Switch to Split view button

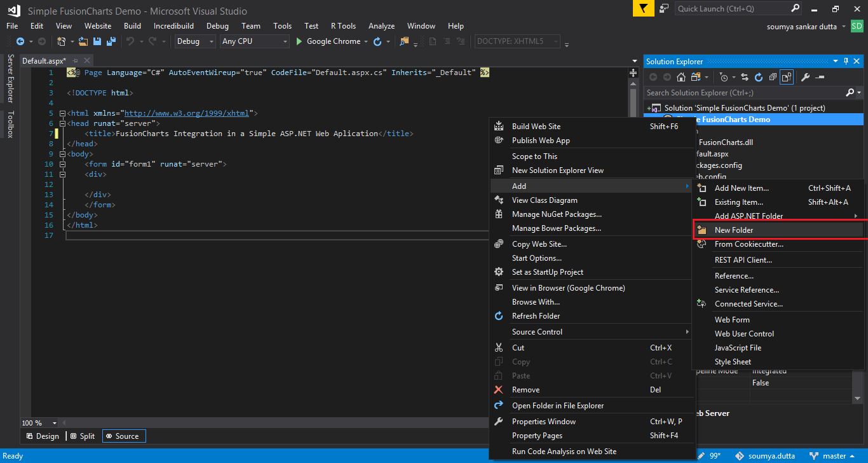point(83,436)
